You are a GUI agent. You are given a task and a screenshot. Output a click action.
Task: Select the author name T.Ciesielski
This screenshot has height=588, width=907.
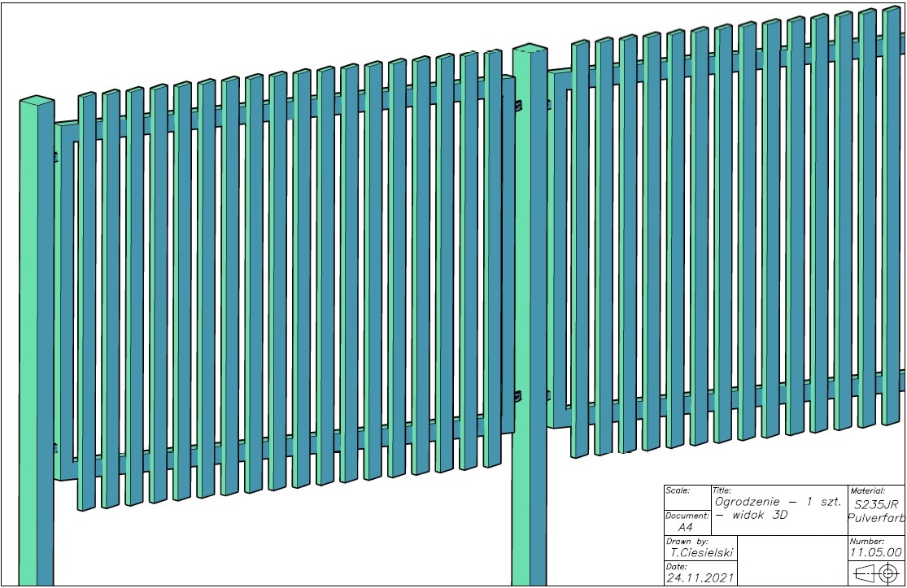(x=701, y=552)
